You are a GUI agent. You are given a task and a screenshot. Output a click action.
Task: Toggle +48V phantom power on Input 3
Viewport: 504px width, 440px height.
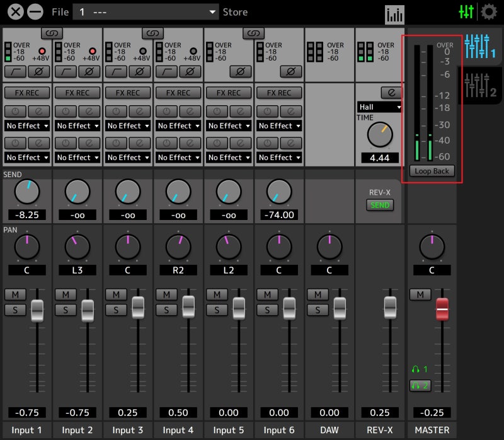click(x=143, y=51)
